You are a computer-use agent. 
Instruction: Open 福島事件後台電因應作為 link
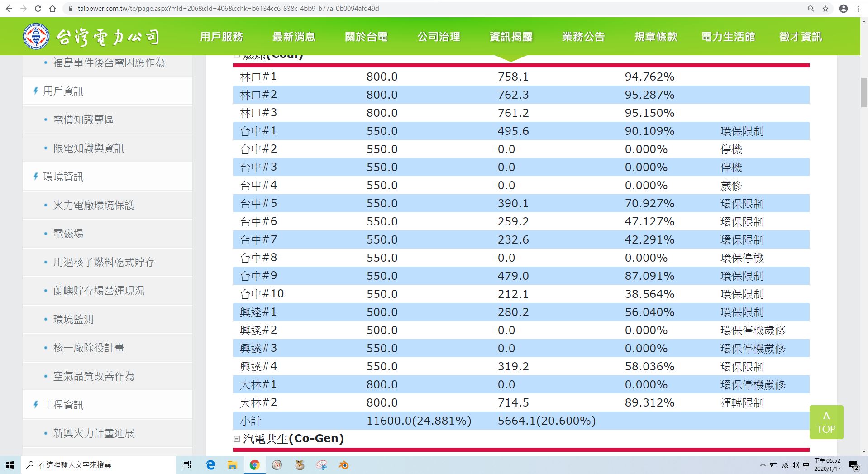109,62
